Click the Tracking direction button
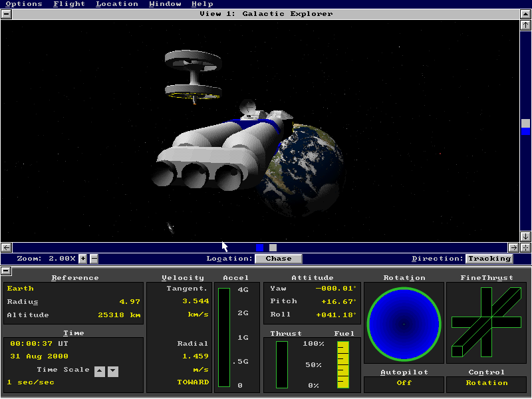Viewport: 532px width, 399px height. coord(489,259)
